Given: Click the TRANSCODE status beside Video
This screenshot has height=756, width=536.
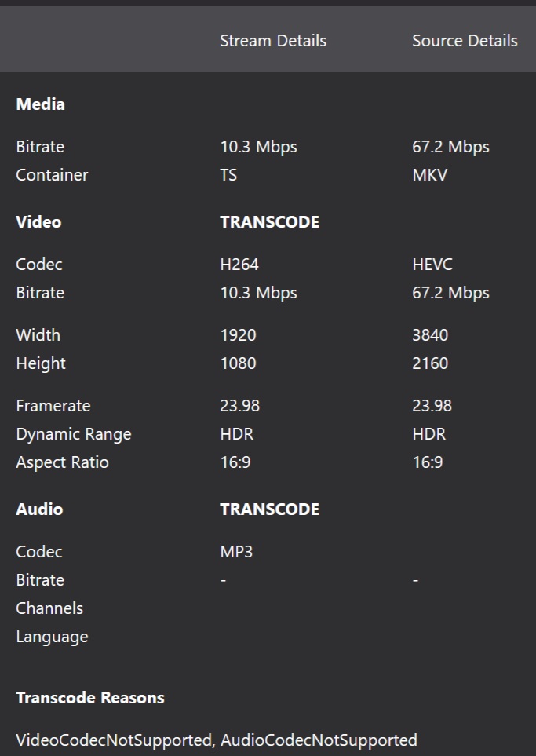Looking at the screenshot, I should 269,222.
